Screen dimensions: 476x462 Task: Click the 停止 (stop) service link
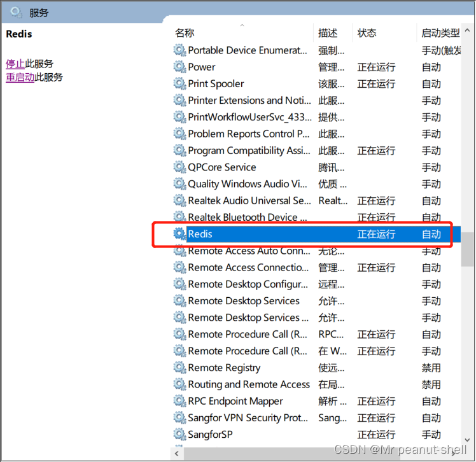click(15, 64)
